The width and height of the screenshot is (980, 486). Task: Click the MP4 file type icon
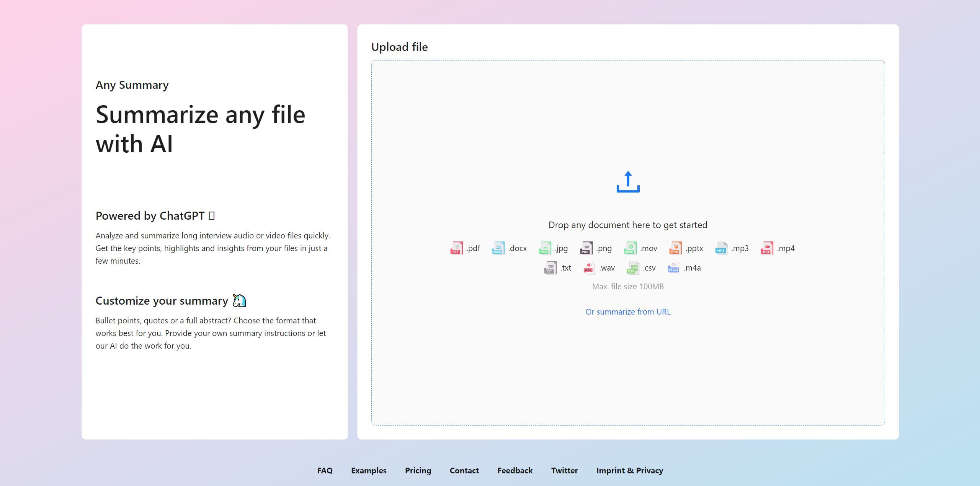tap(767, 248)
